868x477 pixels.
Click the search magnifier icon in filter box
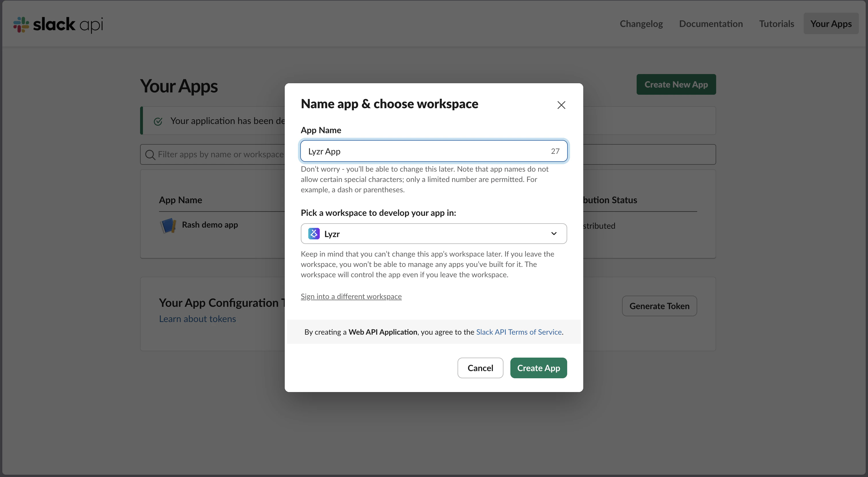(x=150, y=155)
